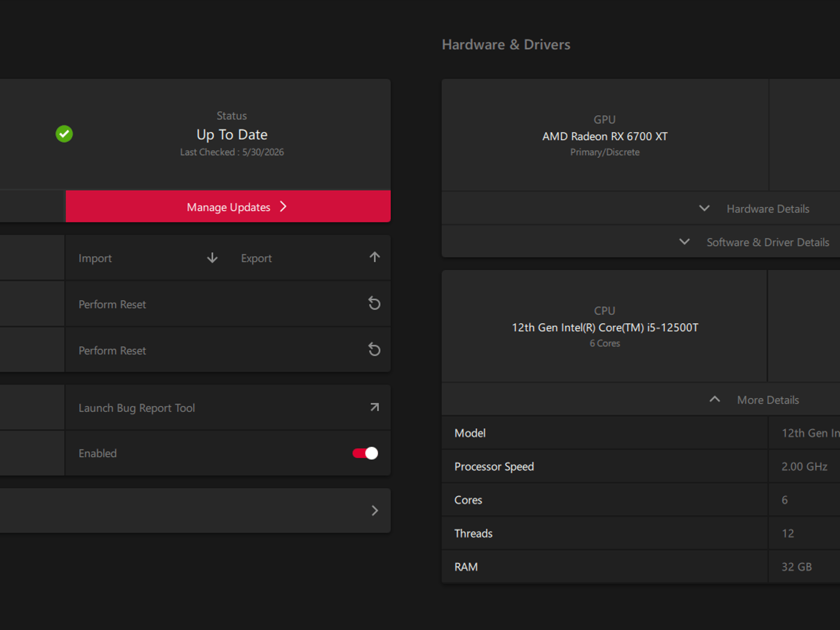Click the Import label
Viewport: 840px width, 630px height.
click(x=95, y=258)
